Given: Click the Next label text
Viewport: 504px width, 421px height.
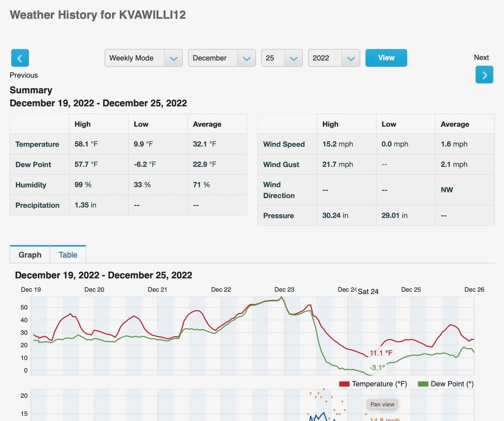Looking at the screenshot, I should [481, 57].
